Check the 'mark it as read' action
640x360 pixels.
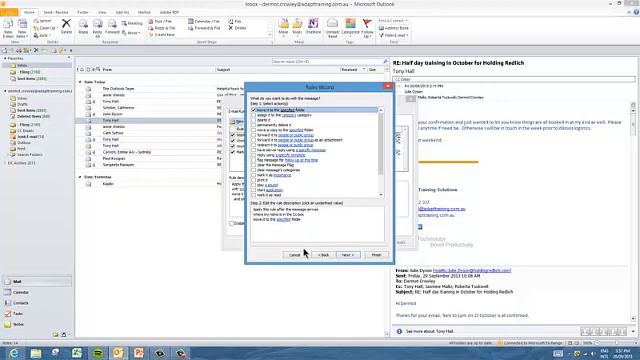(x=253, y=195)
